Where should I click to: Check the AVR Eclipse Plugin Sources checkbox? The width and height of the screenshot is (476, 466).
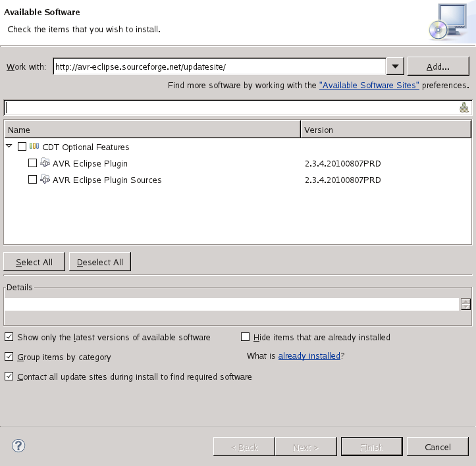[32, 180]
